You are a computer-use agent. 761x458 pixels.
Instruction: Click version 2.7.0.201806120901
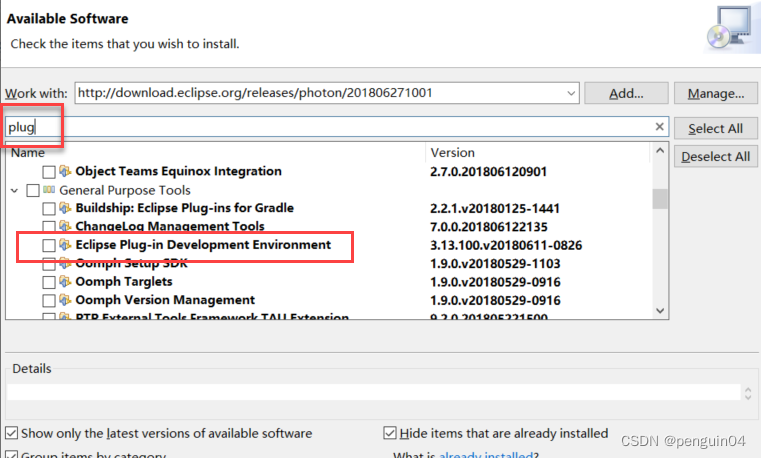[x=488, y=171]
